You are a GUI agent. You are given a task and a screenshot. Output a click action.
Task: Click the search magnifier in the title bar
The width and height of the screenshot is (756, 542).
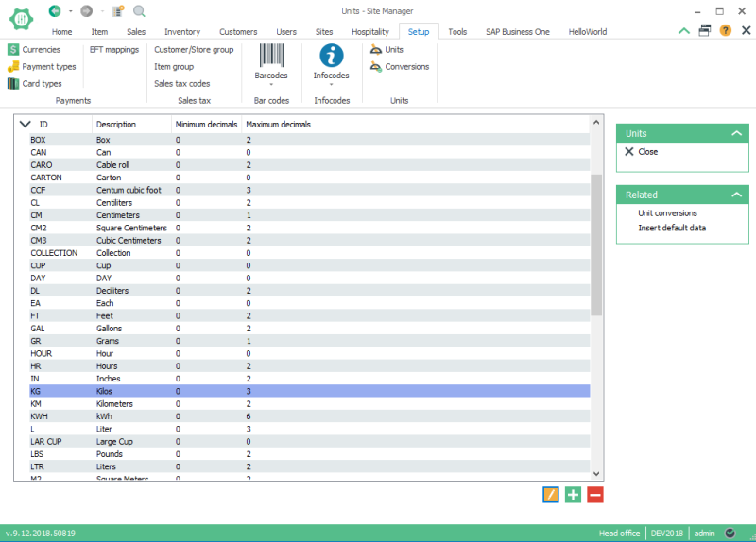coord(139,10)
